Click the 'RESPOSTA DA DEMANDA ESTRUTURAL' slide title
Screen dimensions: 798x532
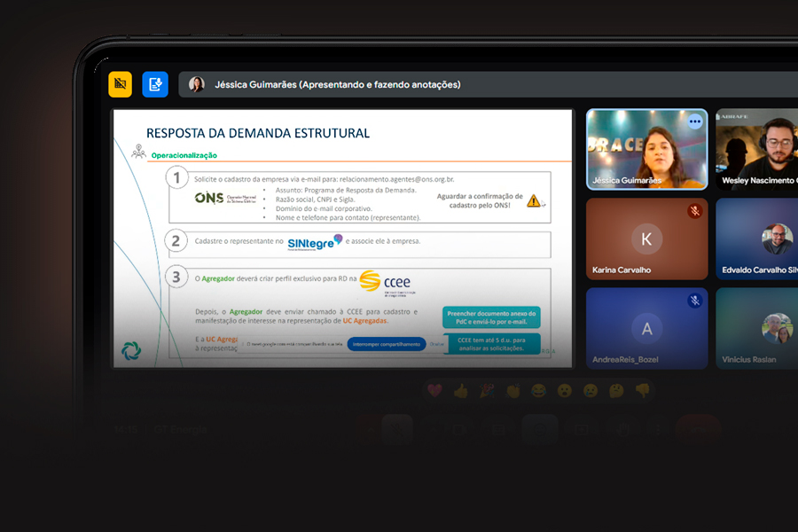coord(258,133)
